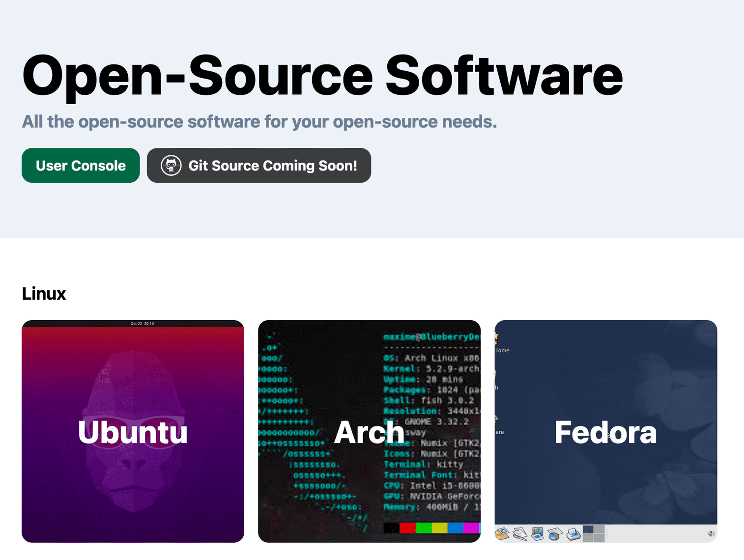Click the volume speaker icon in Fedora panel

(711, 533)
